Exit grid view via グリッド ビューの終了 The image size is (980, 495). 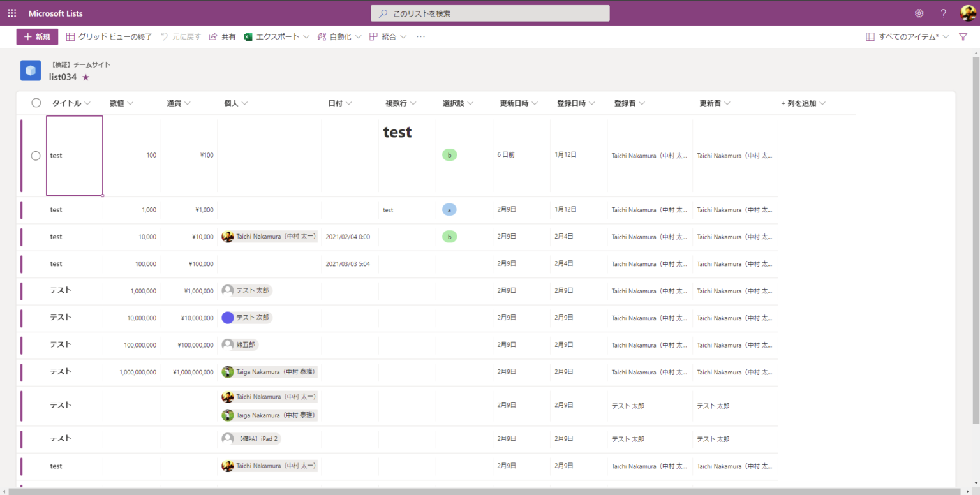tap(109, 37)
